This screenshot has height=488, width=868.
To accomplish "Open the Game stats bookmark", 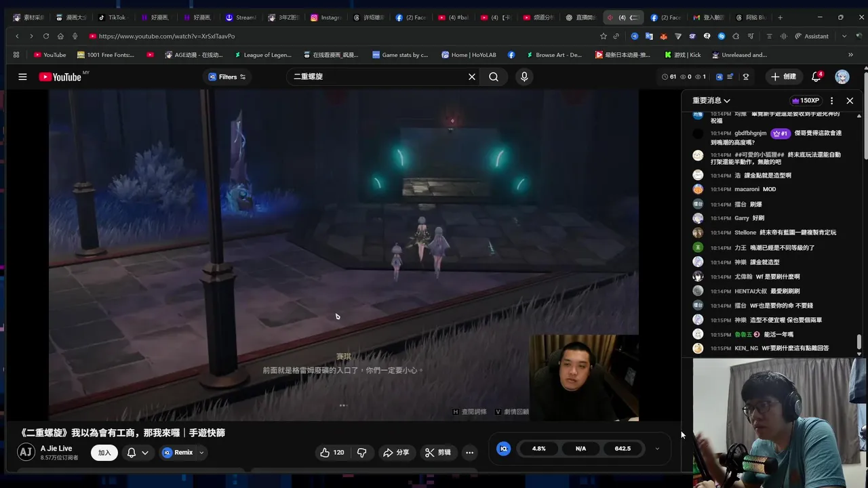I will pos(400,55).
